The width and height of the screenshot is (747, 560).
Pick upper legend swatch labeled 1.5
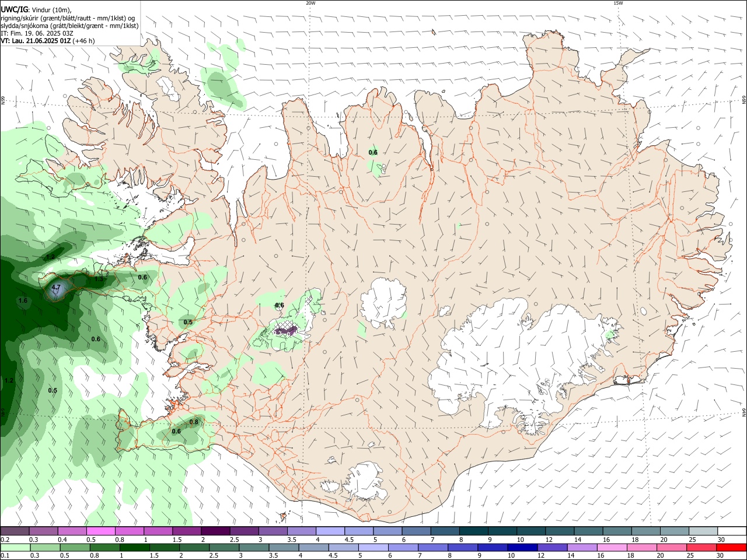[186, 531]
